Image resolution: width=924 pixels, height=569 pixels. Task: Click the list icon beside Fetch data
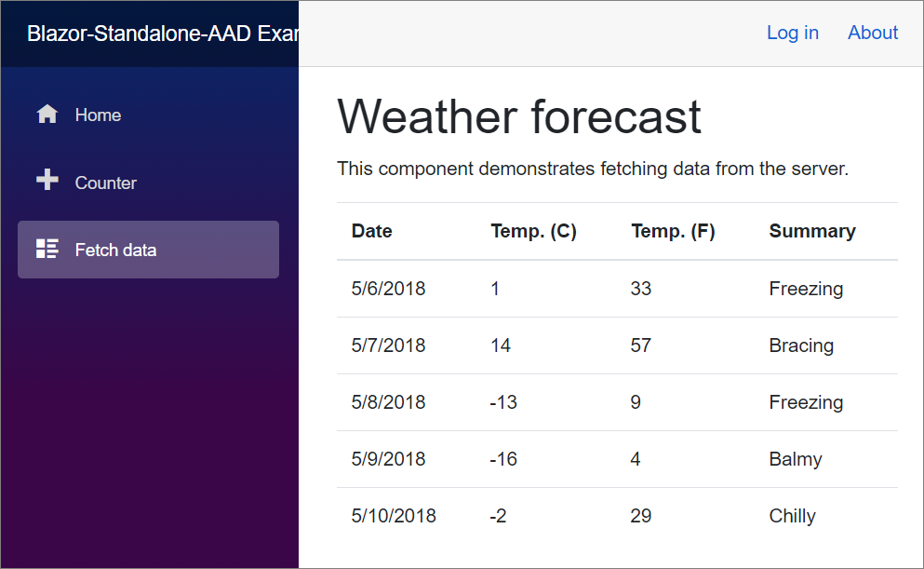[47, 249]
